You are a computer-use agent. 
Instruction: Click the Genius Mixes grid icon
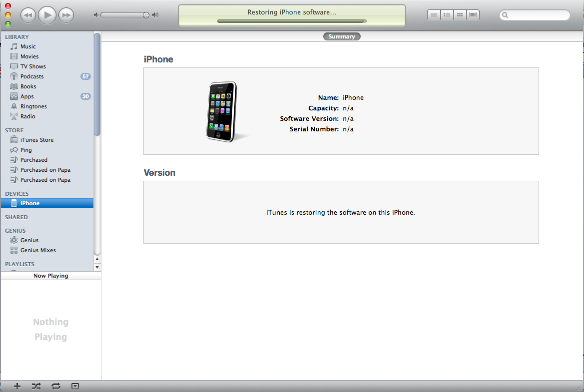pos(14,251)
